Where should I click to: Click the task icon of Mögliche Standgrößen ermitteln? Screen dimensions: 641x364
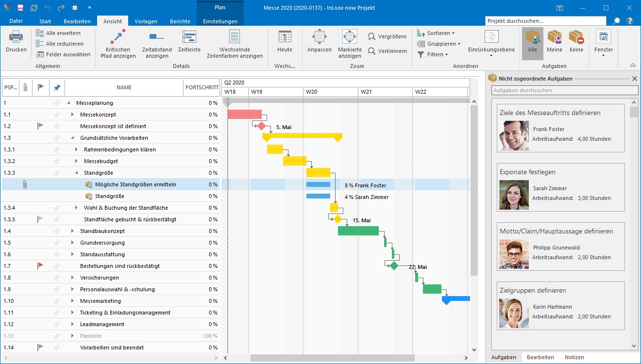point(89,184)
